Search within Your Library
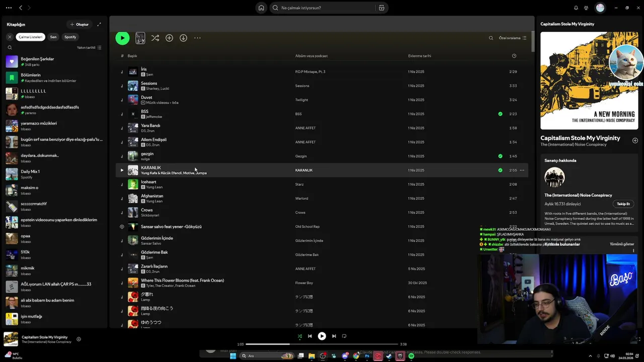Screen dimensions: 644x362 [10, 47]
